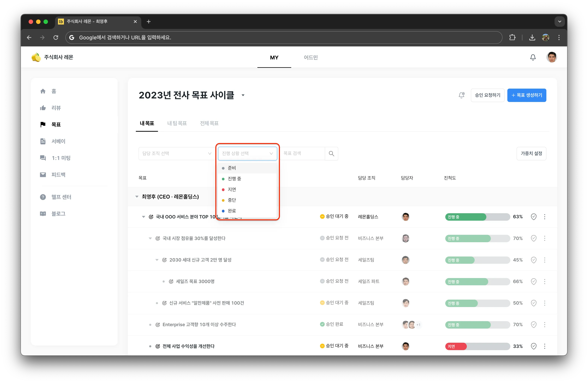The width and height of the screenshot is (588, 383).
Task: Open the browser extensions puzzle icon
Action: tap(512, 38)
